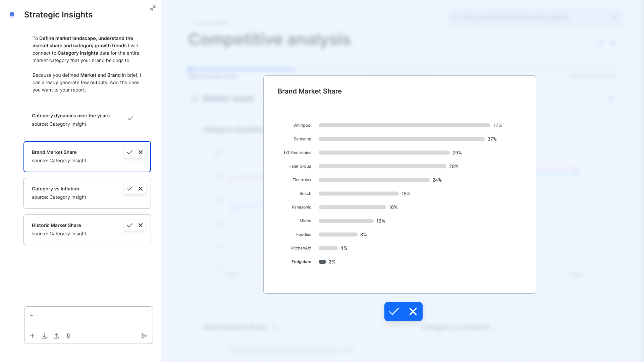The width and height of the screenshot is (644, 362).
Task: Click the Samsung label in the chart
Action: point(302,139)
